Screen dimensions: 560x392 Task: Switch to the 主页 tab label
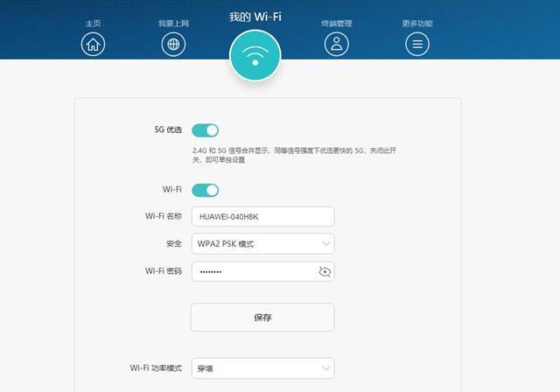[93, 24]
